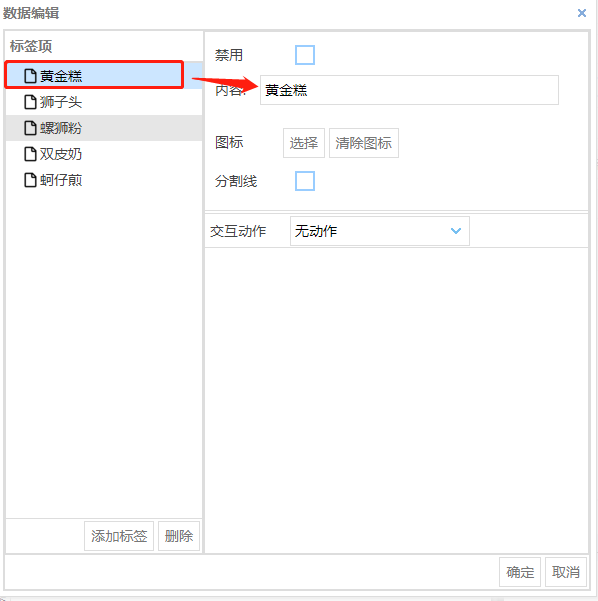598x601 pixels.
Task: Click the file icon beside 黄金糕
Action: point(30,76)
